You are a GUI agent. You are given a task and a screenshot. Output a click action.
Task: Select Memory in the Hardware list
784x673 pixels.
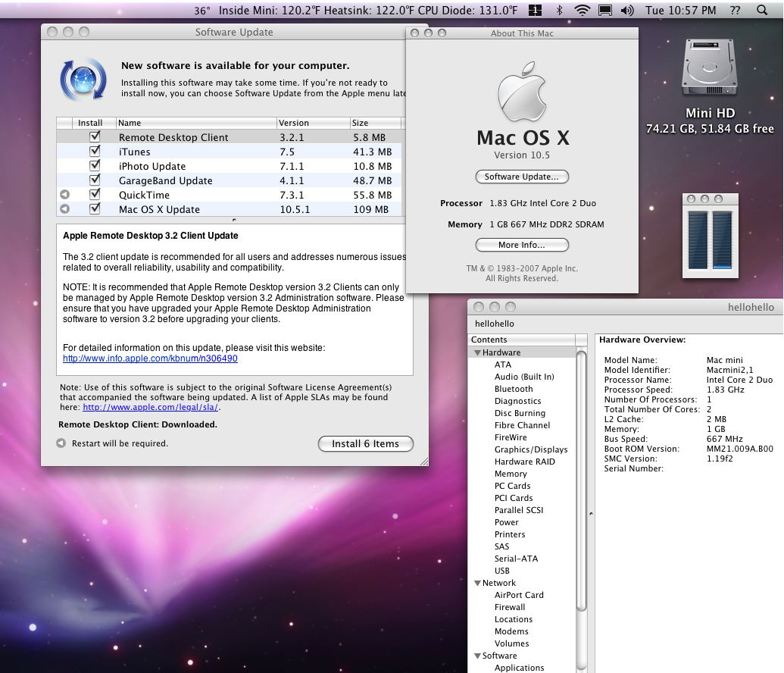[x=511, y=474]
